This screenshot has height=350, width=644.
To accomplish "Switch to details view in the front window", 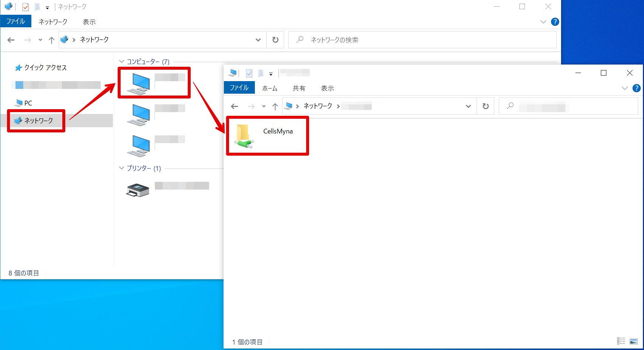I will point(621,342).
